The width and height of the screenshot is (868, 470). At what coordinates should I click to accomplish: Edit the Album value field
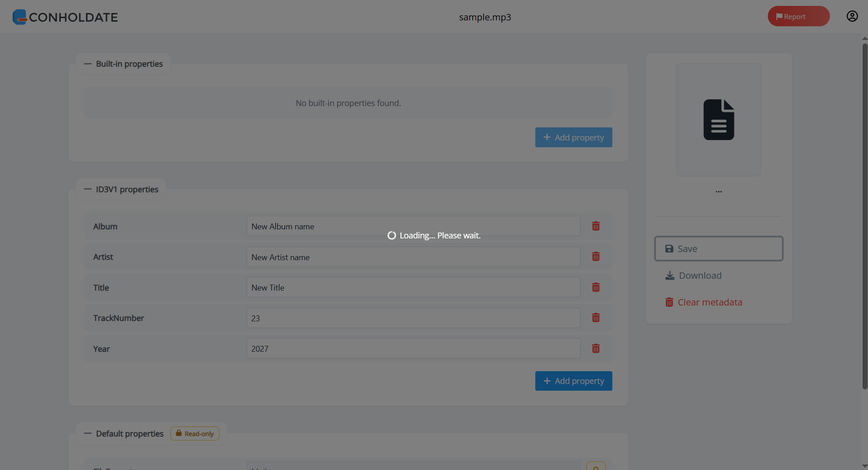tap(413, 226)
